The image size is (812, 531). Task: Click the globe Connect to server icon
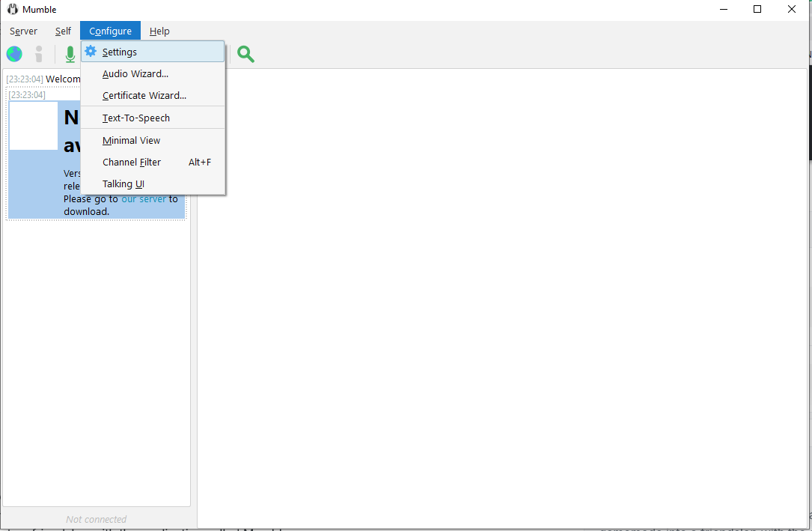coord(14,54)
